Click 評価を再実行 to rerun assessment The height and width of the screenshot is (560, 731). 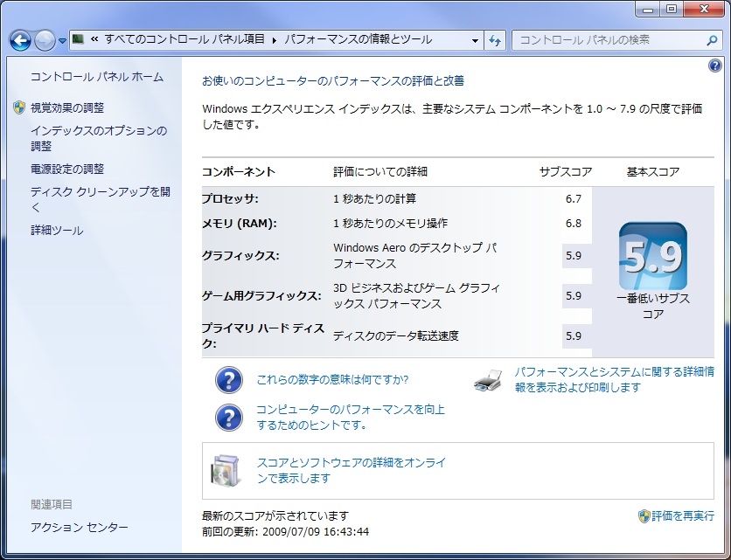pyautogui.click(x=683, y=515)
